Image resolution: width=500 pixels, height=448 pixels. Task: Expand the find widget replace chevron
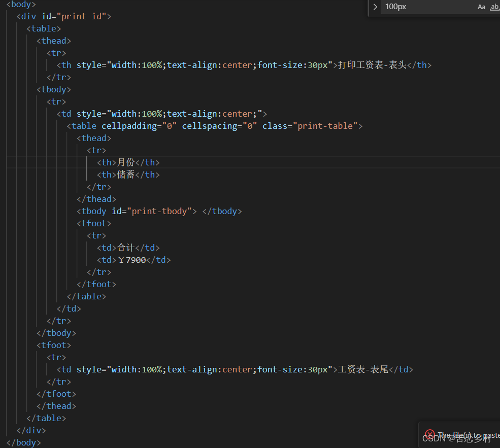click(x=375, y=7)
